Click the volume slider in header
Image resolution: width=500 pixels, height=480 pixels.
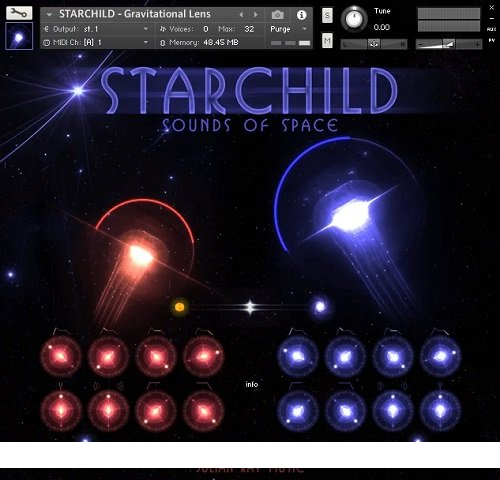coord(449,44)
